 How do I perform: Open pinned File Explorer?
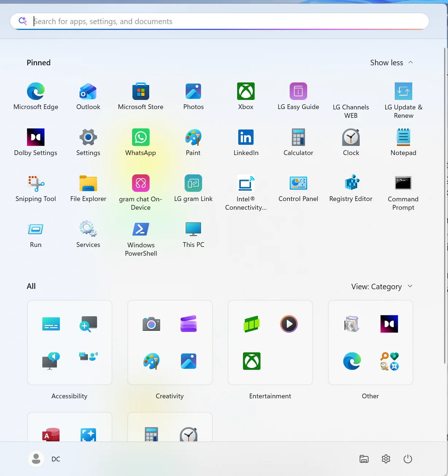pos(88,189)
